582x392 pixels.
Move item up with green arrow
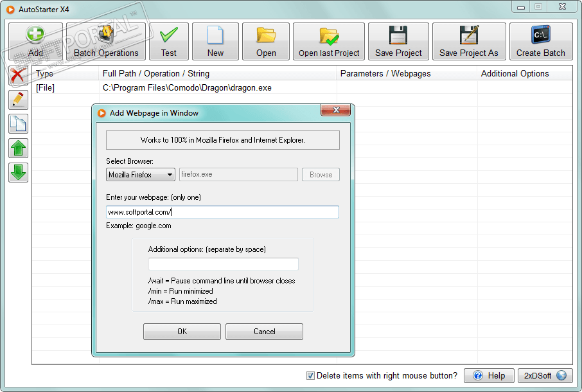[x=18, y=148]
